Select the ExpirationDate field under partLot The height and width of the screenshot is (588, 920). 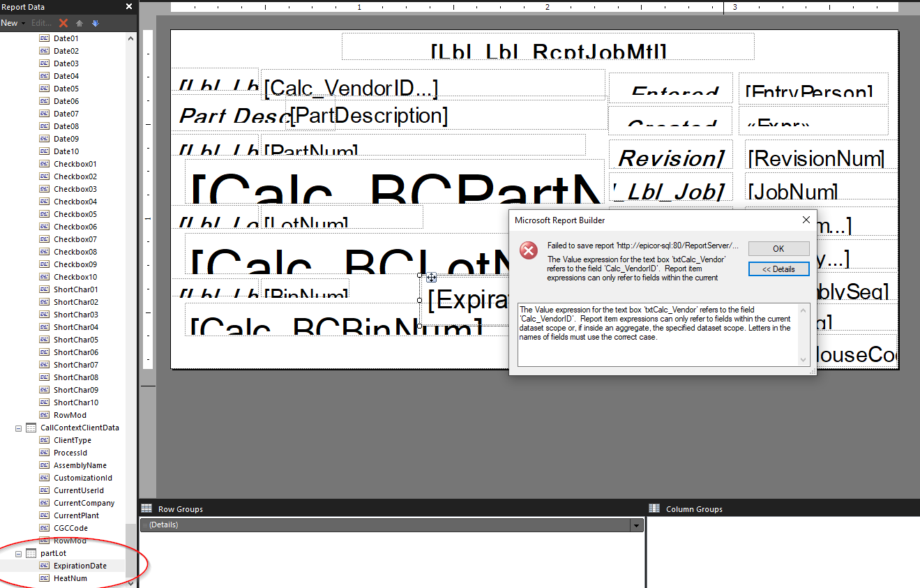(x=80, y=566)
